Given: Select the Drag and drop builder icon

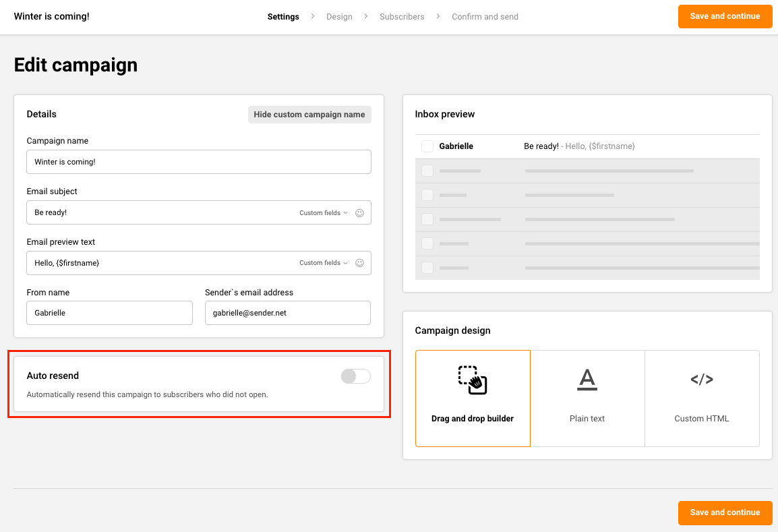Looking at the screenshot, I should 473,380.
